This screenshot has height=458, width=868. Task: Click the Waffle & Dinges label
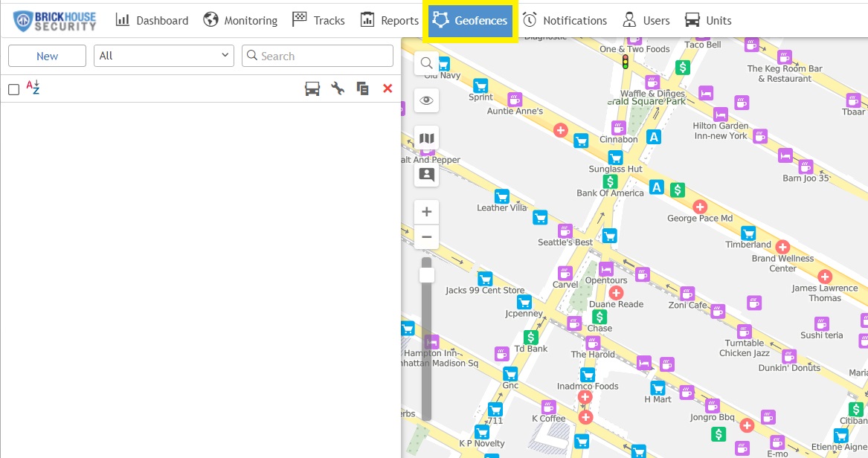point(652,94)
